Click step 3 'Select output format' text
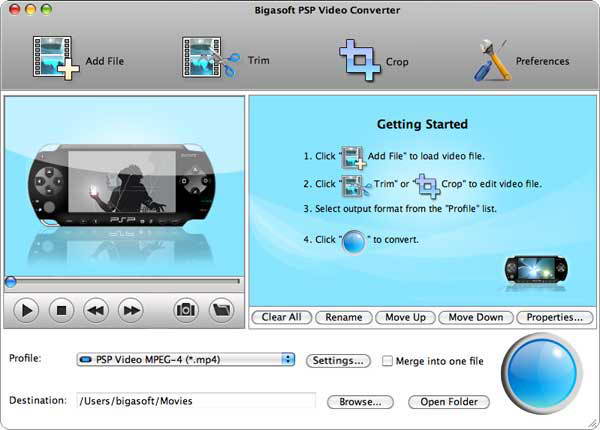Viewport: 600px width, 430px height. point(400,209)
